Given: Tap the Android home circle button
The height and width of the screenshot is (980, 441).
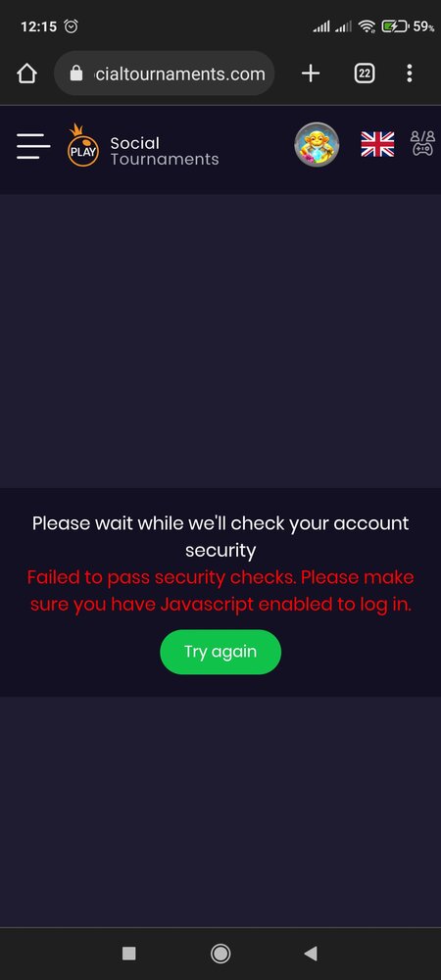Looking at the screenshot, I should [x=220, y=954].
